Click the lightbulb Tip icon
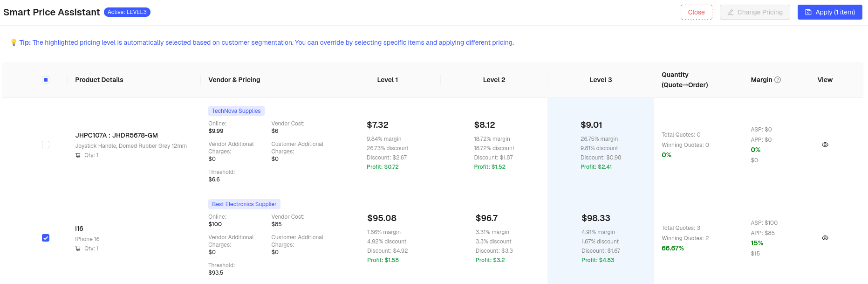This screenshot has height=284, width=868. click(14, 42)
